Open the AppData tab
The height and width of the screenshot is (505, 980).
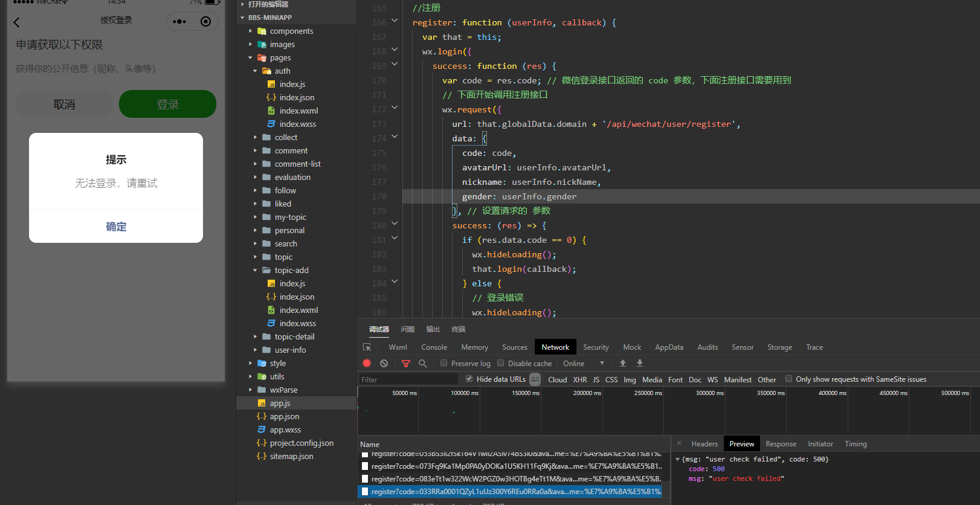669,347
